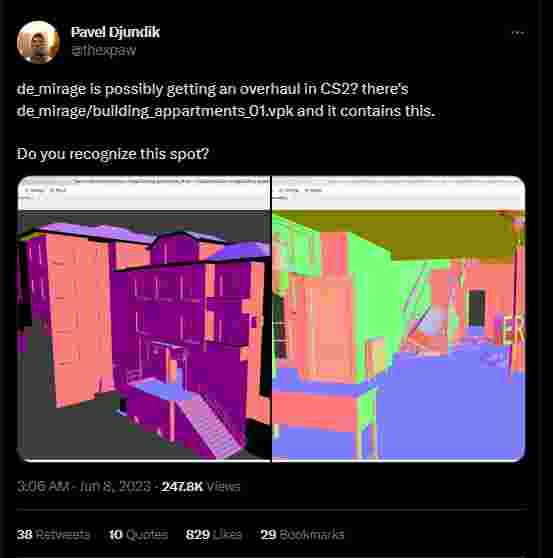Viewport: 553px width, 558px height.
Task: Show the 829 Likes list
Action: 214,535
